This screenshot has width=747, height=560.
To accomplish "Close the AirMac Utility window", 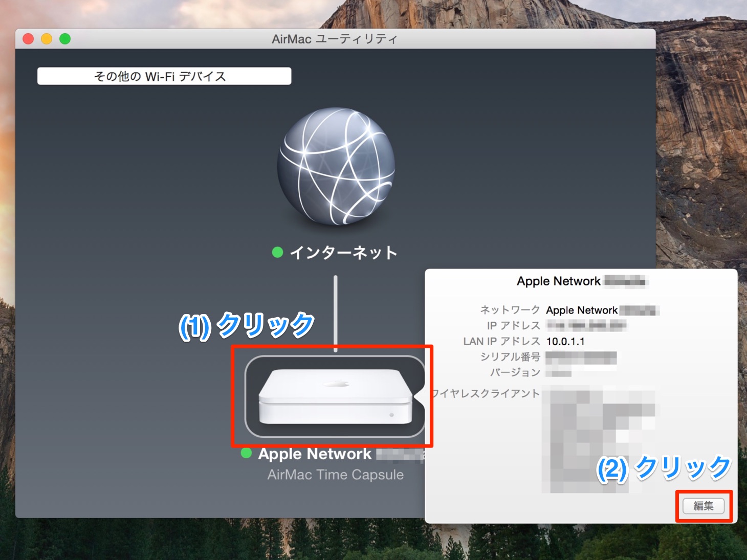I will coord(28,39).
